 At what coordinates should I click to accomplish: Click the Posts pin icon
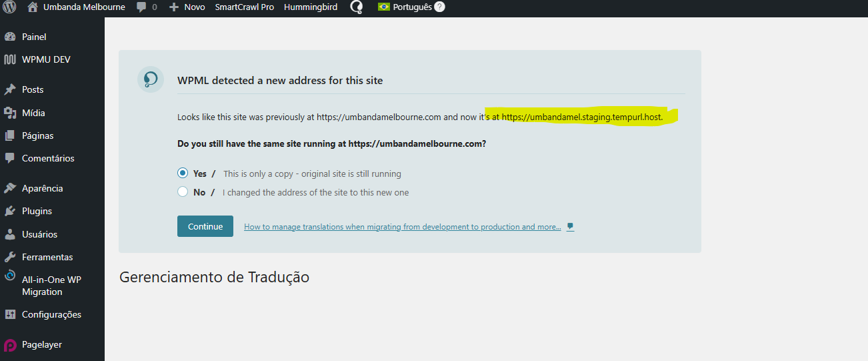click(x=10, y=89)
